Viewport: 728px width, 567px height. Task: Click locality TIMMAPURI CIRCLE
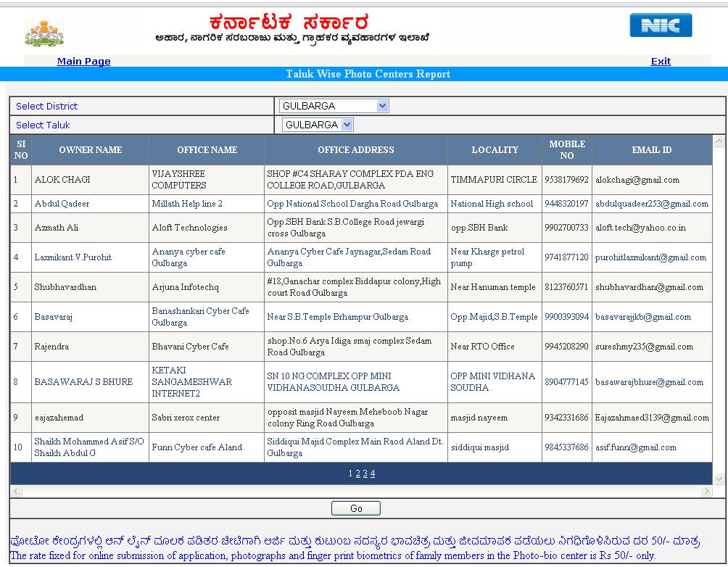click(x=494, y=180)
